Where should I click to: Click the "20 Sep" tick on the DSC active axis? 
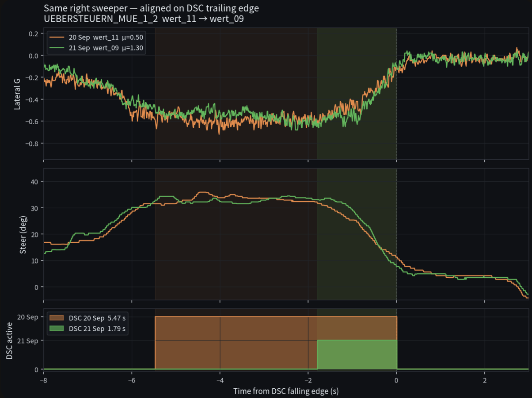point(27,317)
